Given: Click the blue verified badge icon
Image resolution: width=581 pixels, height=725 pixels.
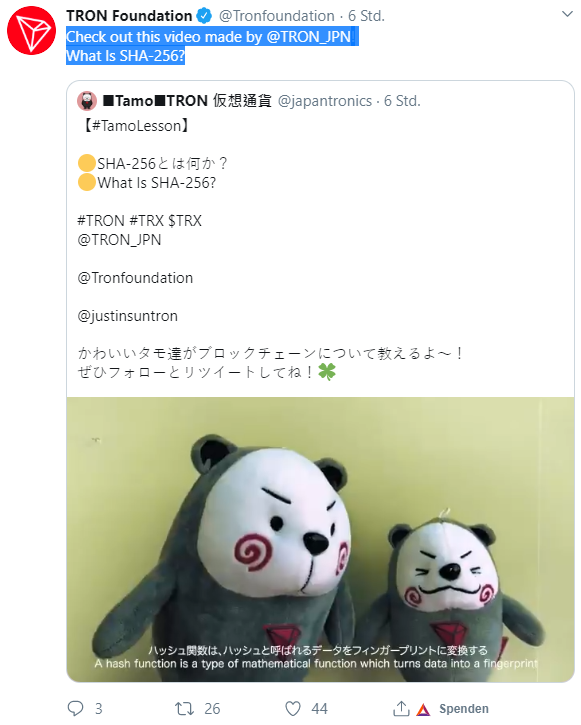Looking at the screenshot, I should [x=204, y=16].
